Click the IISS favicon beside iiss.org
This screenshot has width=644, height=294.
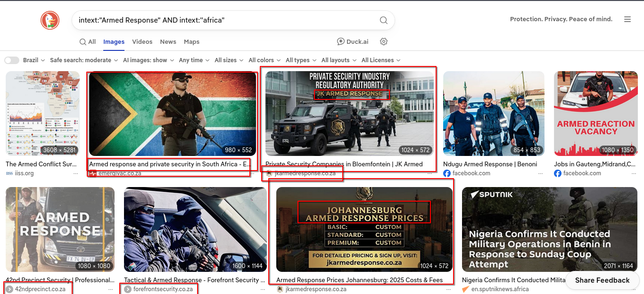click(x=9, y=173)
